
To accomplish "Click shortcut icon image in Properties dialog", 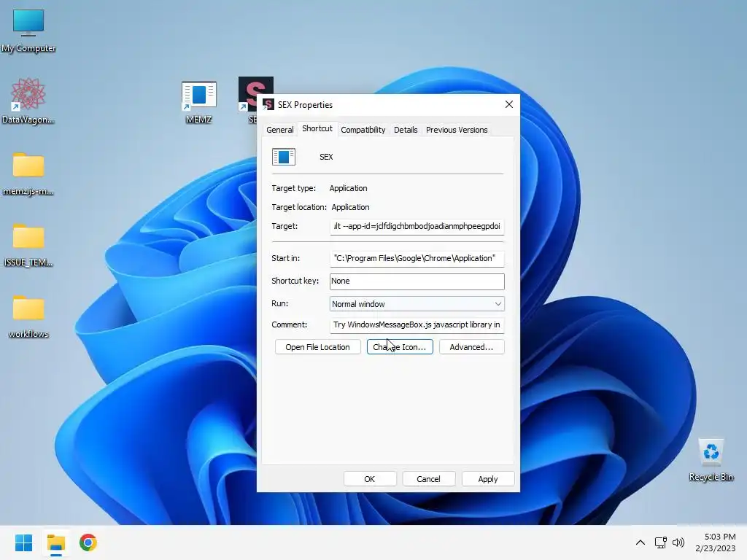I will point(284,157).
